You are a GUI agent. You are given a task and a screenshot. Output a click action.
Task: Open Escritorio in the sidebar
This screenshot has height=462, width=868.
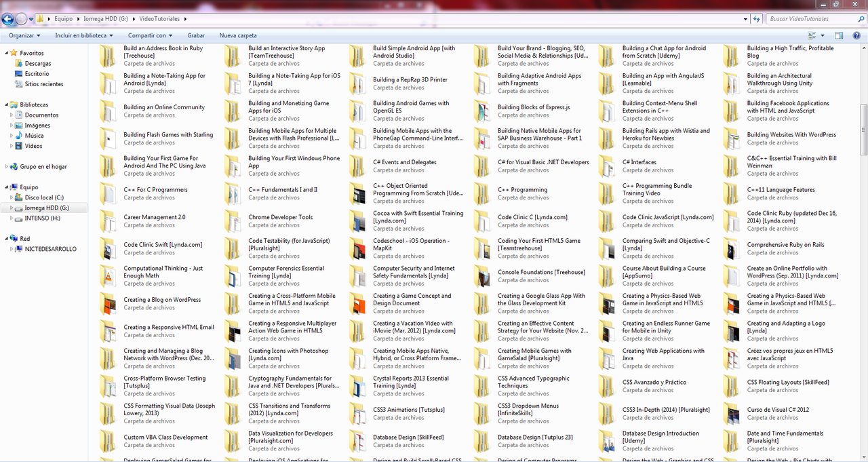tap(37, 73)
